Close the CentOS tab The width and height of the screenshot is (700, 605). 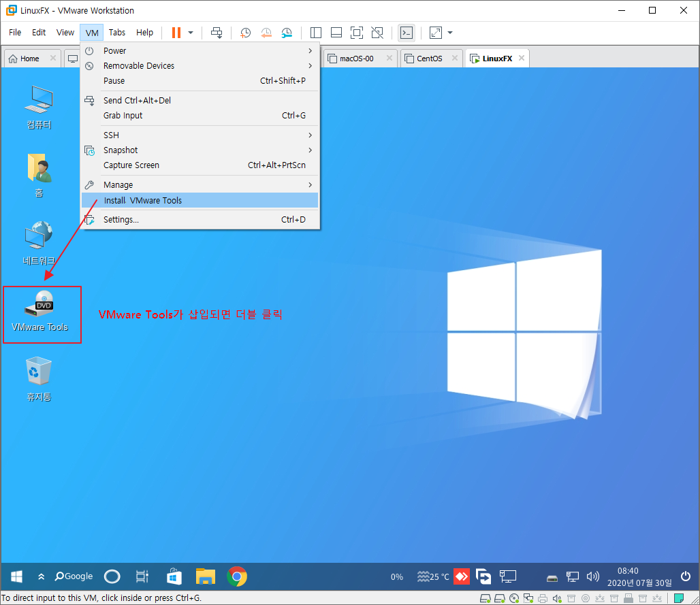coord(454,58)
